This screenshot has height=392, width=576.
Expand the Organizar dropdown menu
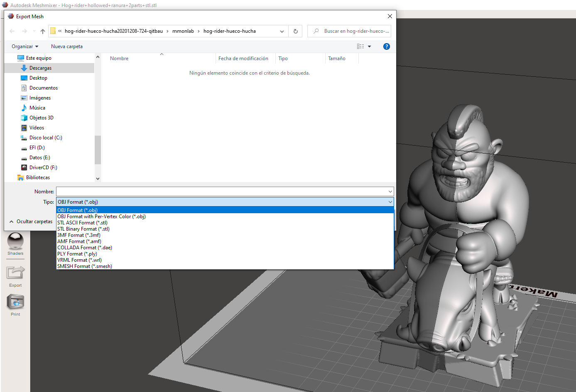tap(25, 46)
